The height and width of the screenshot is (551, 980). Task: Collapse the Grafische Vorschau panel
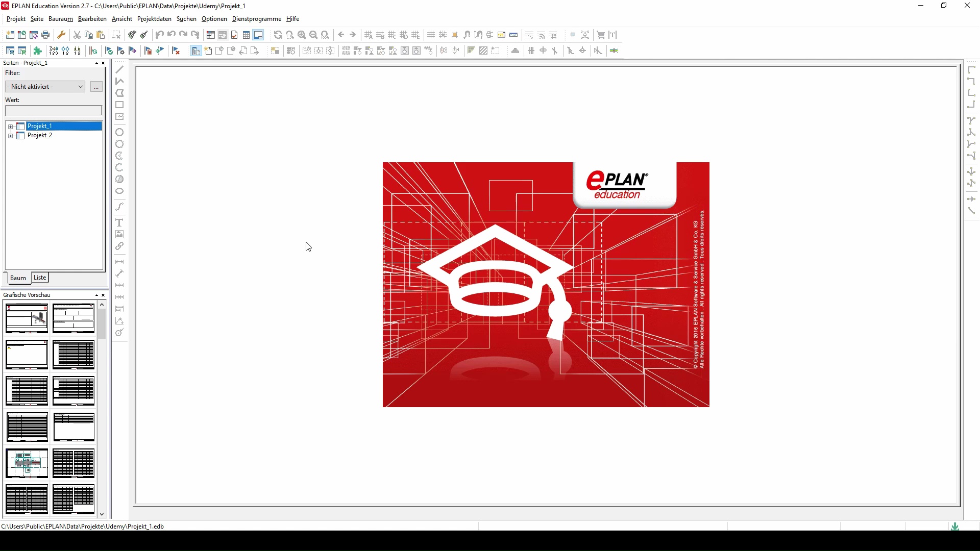(96, 295)
